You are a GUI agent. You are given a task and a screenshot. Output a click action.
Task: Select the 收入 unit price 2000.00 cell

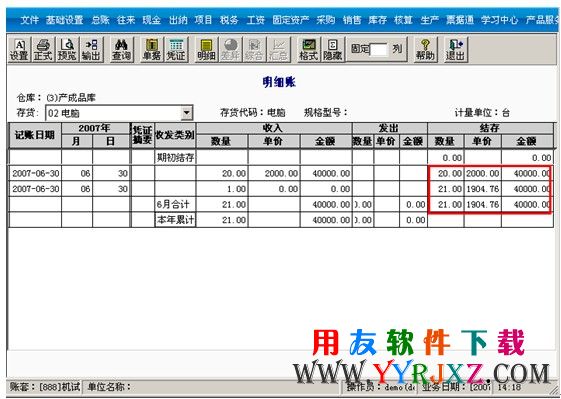tap(274, 173)
